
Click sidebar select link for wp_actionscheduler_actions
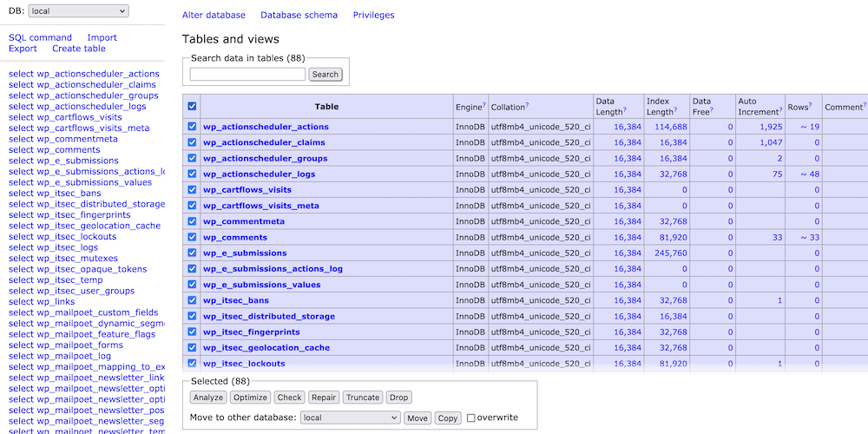click(22, 74)
